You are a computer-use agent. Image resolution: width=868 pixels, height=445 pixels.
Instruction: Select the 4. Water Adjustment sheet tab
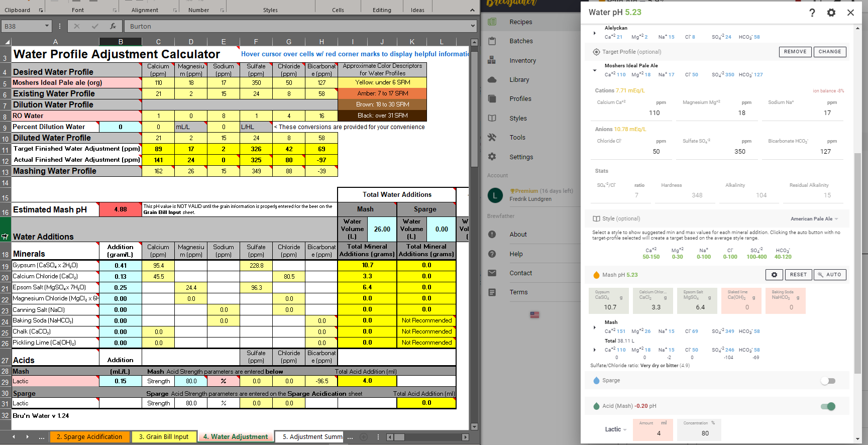point(236,437)
